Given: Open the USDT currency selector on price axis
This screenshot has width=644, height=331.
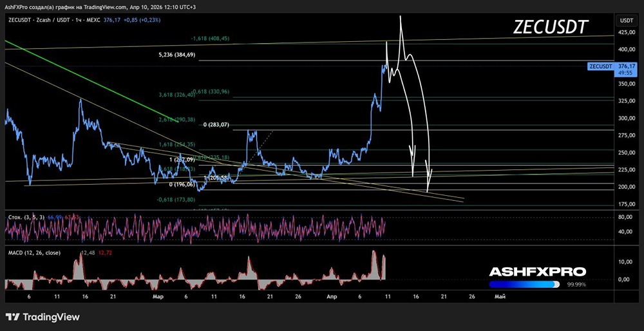Looking at the screenshot, I should click(x=627, y=20).
